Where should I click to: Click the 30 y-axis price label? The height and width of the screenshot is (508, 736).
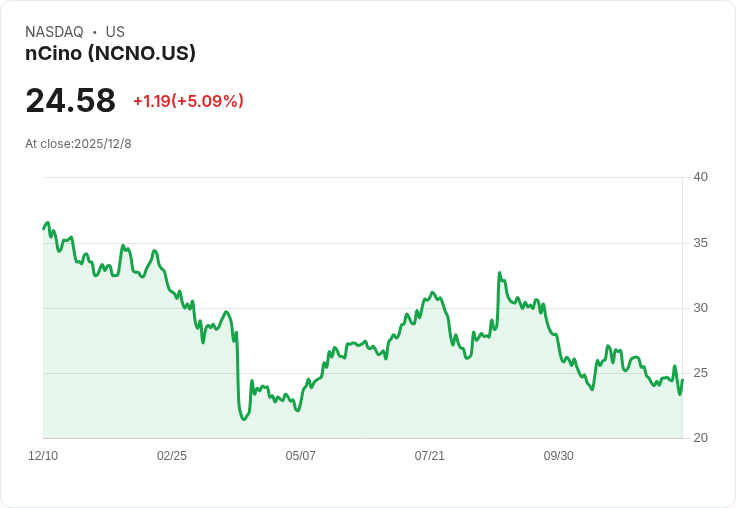coord(700,308)
